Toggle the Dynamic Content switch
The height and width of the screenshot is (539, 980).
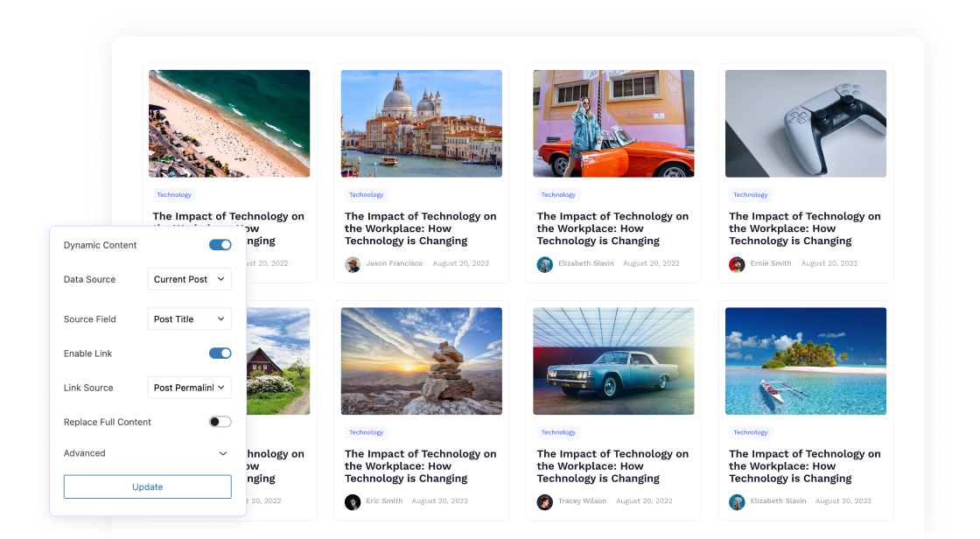[220, 245]
